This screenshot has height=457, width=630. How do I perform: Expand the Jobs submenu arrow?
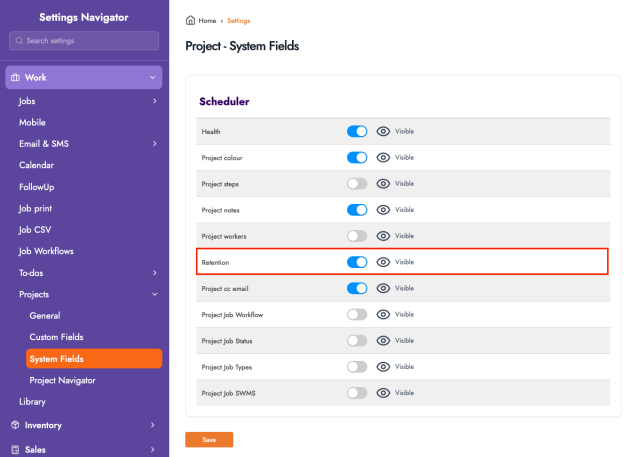click(154, 100)
